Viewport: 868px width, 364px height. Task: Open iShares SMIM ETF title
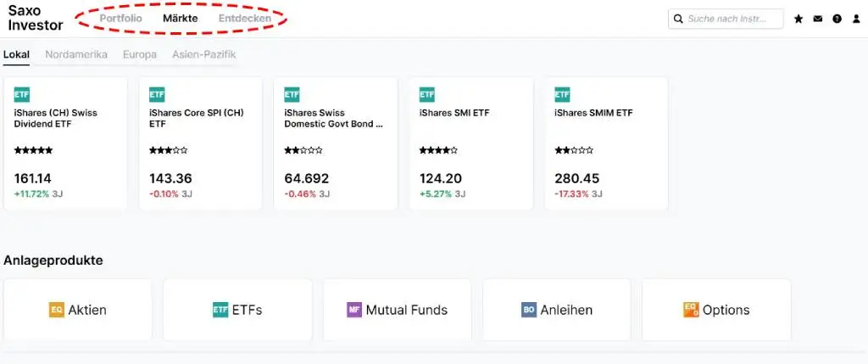coord(593,113)
